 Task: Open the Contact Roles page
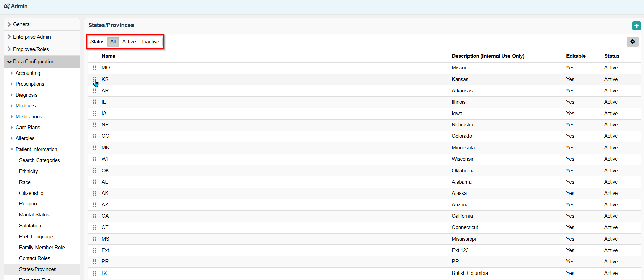(34, 258)
